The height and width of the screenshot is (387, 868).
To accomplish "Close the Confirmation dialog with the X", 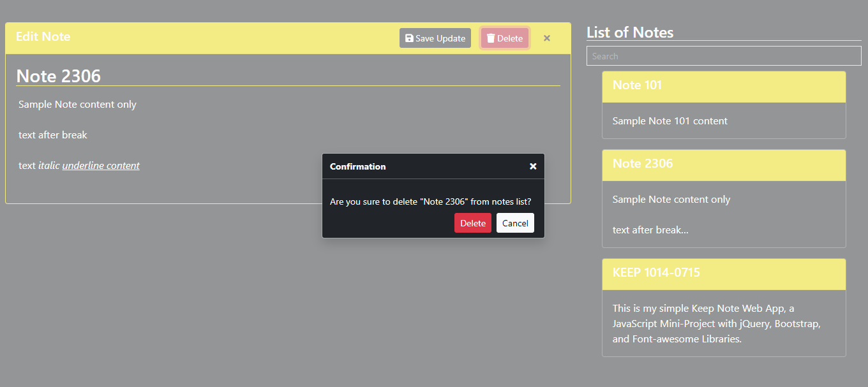I will click(533, 166).
